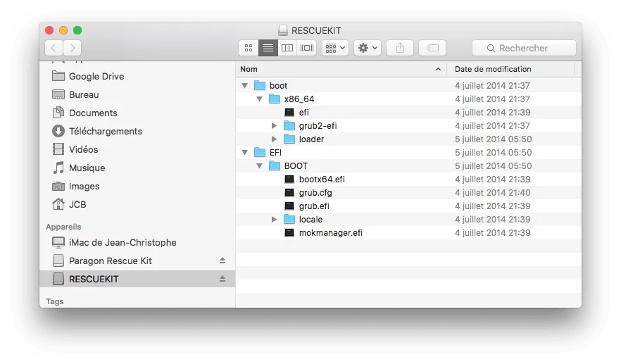Image resolution: width=621 pixels, height=364 pixels.
Task: Eject the RESCUEKIT volume
Action: tap(222, 279)
